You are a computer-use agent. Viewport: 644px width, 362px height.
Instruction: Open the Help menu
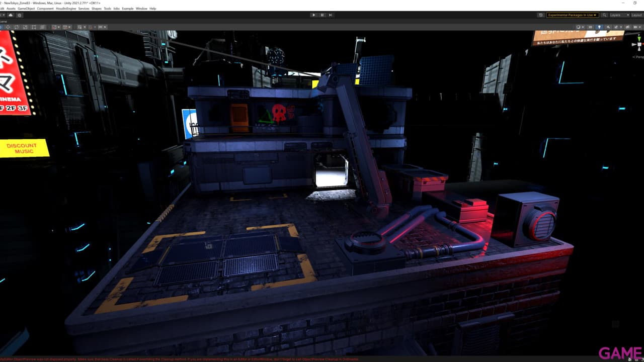(153, 9)
